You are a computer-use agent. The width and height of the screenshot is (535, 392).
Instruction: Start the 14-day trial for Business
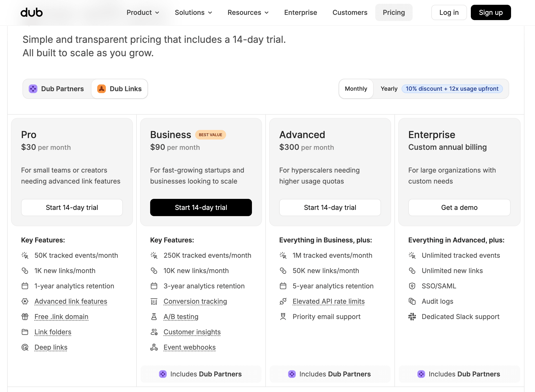[x=201, y=207]
